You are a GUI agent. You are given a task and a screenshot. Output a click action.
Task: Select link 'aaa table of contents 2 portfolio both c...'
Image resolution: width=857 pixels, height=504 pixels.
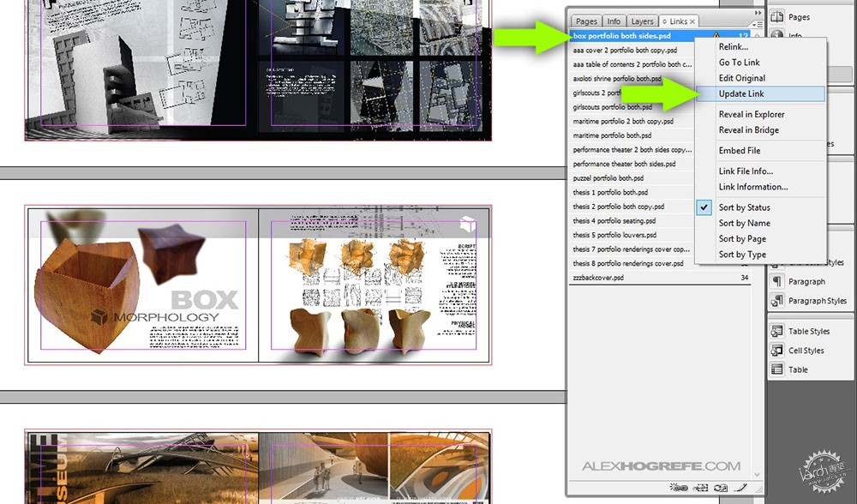(632, 64)
